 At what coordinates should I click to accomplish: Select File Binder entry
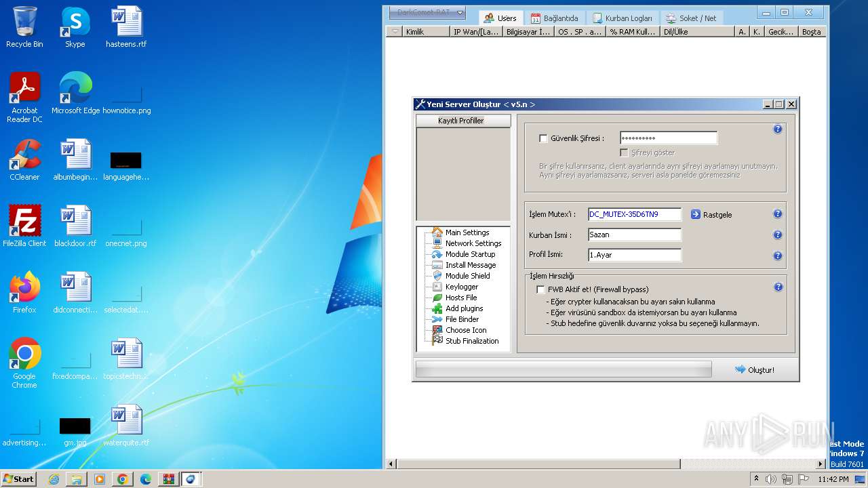tap(462, 319)
